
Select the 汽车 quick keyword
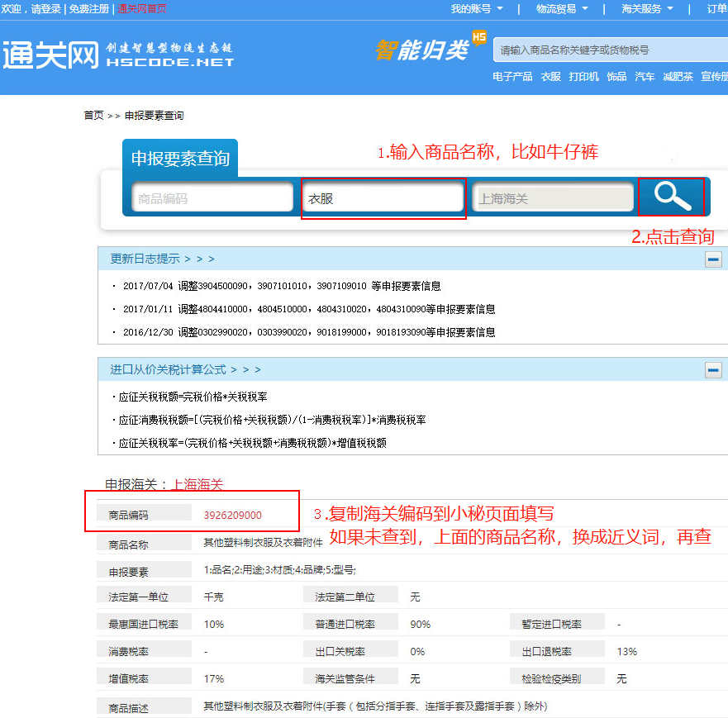(x=645, y=77)
